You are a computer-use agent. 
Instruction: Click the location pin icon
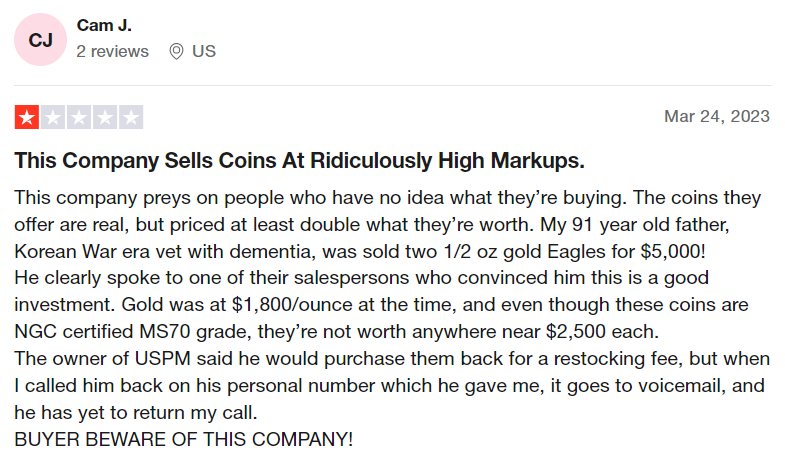[x=176, y=51]
